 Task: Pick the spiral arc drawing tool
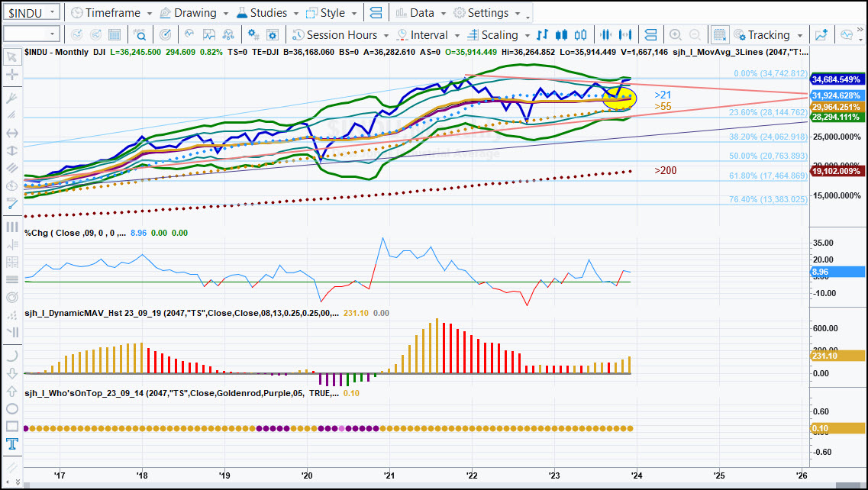point(11,298)
